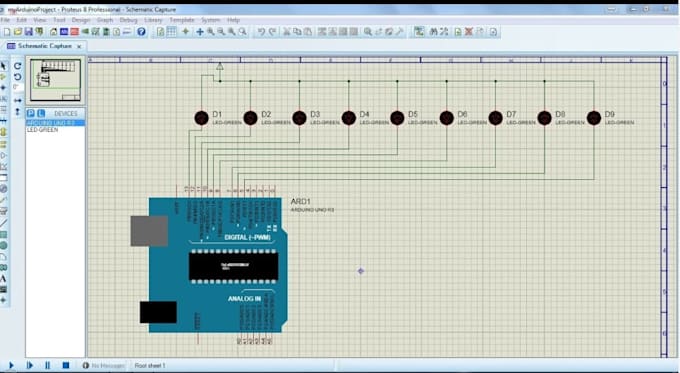Click the Undo arrow icon
The image size is (680, 373).
click(x=261, y=32)
